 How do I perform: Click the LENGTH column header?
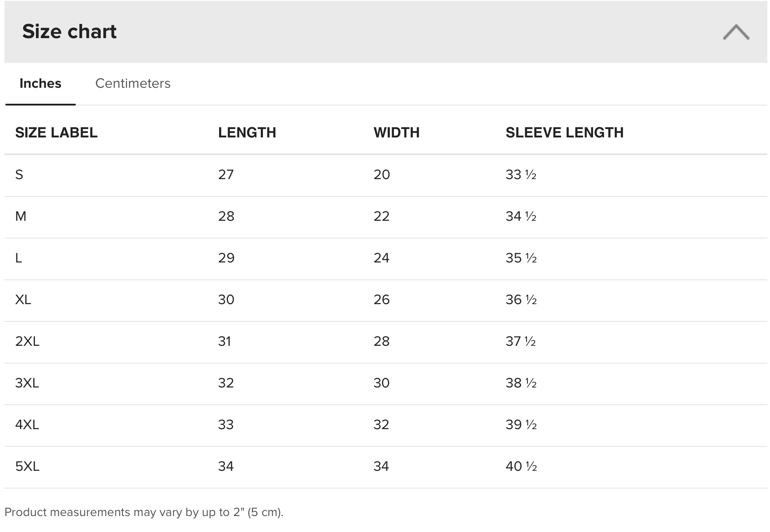(247, 133)
